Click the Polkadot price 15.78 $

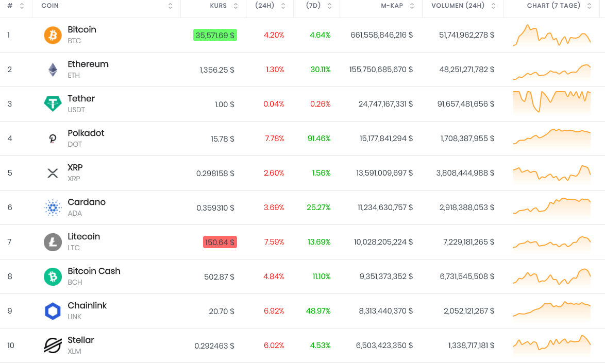click(x=223, y=139)
